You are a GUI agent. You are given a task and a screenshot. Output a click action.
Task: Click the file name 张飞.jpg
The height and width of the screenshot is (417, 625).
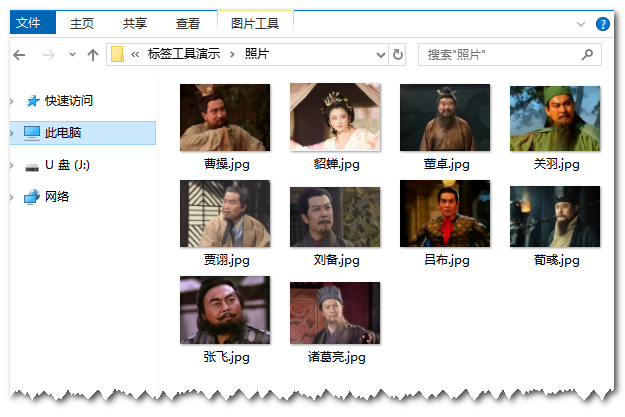point(226,357)
